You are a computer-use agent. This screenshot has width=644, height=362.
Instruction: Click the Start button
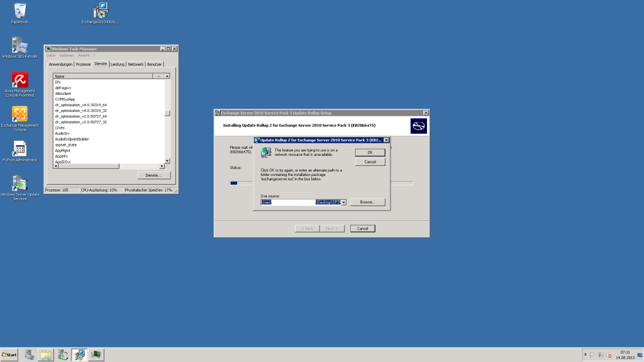(x=9, y=354)
